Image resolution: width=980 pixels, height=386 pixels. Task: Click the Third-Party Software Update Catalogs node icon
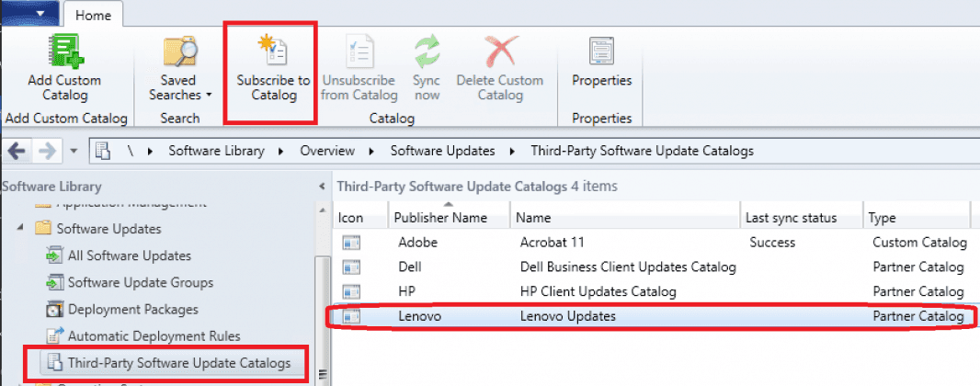tap(55, 362)
